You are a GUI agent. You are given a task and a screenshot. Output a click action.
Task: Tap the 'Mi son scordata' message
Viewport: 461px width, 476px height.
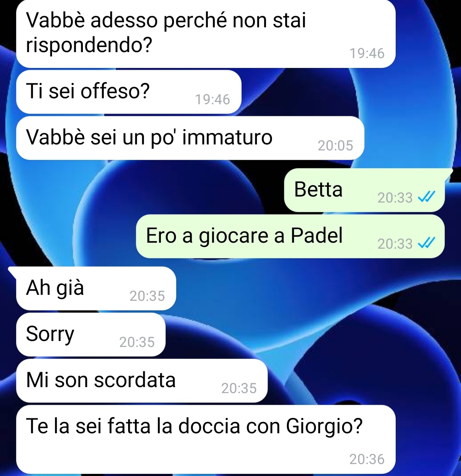click(142, 381)
